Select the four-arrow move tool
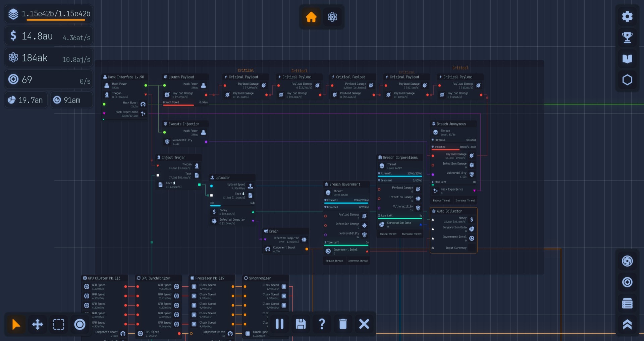 (x=37, y=324)
